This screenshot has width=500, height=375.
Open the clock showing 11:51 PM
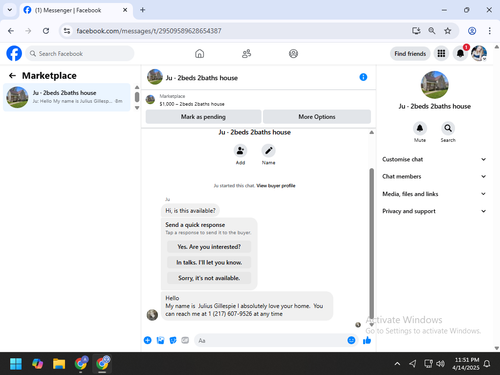coord(467,364)
